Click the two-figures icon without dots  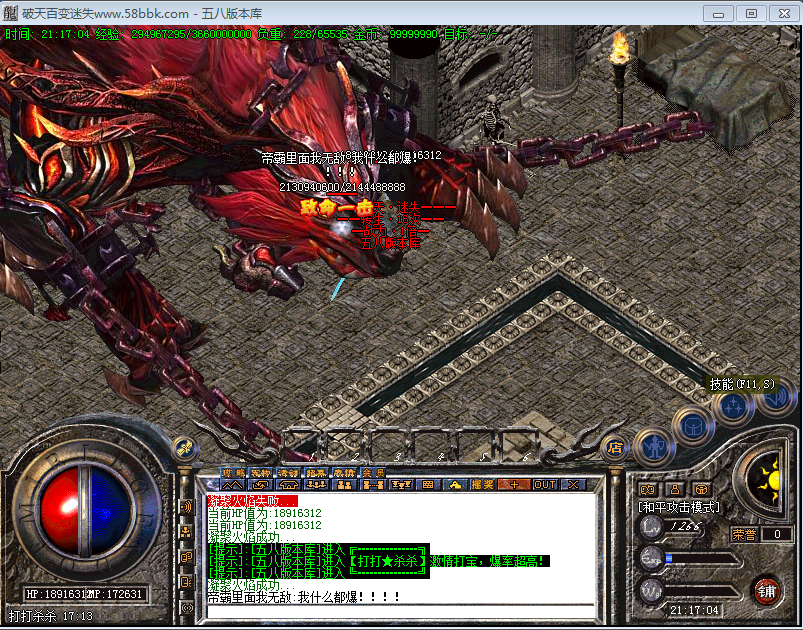tap(344, 485)
